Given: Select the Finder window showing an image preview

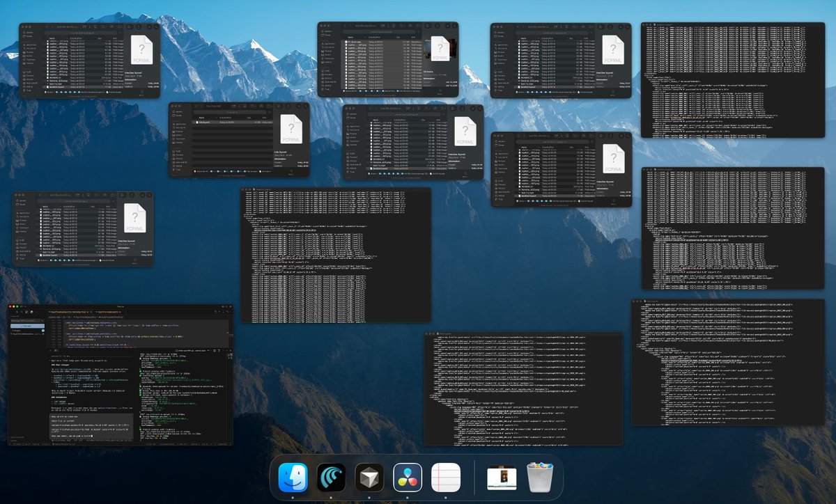Looking at the screenshot, I should [x=388, y=59].
